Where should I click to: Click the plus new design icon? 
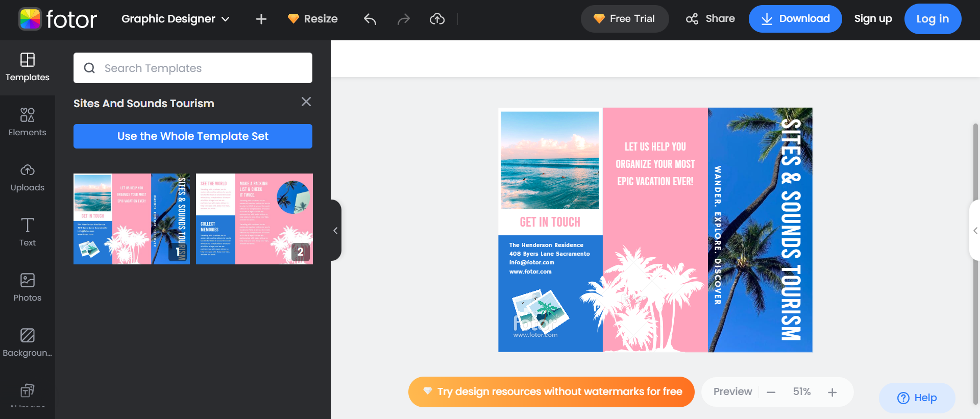261,19
